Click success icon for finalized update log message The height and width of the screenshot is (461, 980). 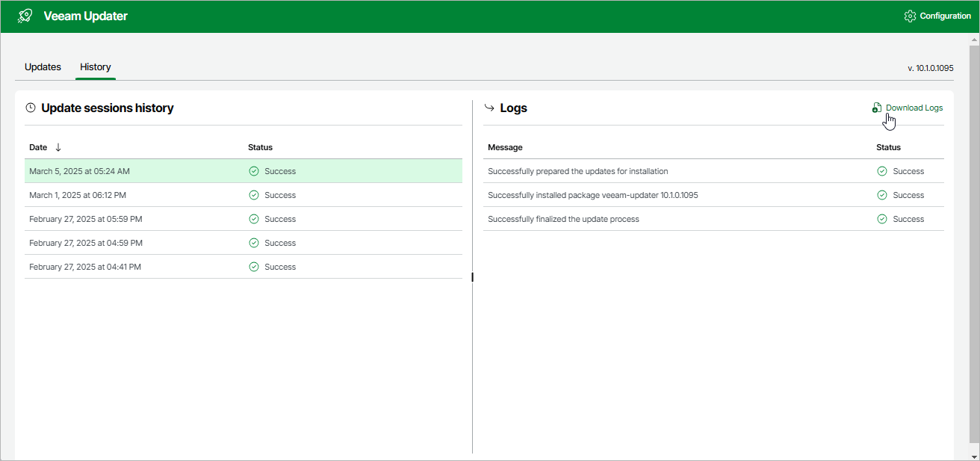click(x=882, y=219)
